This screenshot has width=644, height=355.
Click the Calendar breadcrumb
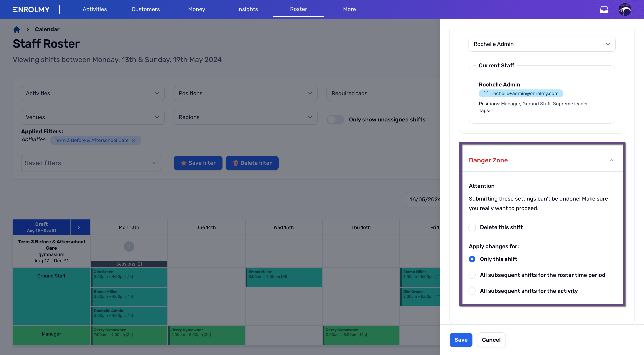click(47, 29)
